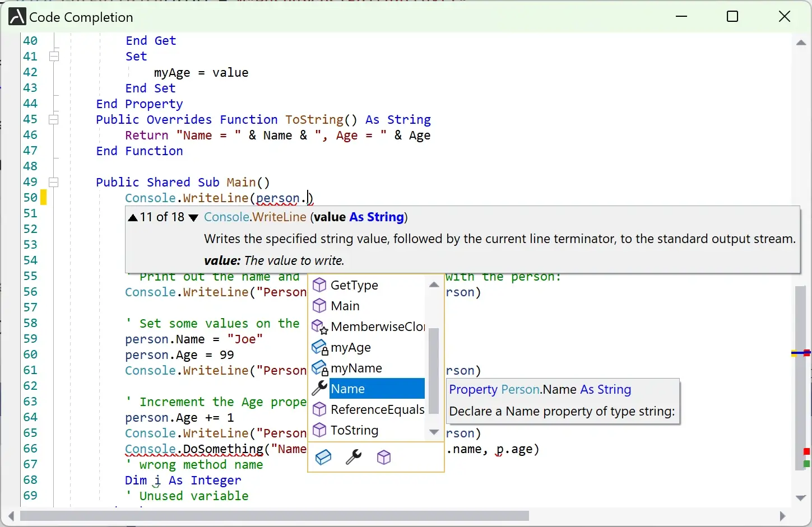This screenshot has height=527, width=812.
Task: Click the myAge private field icon
Action: click(319, 347)
